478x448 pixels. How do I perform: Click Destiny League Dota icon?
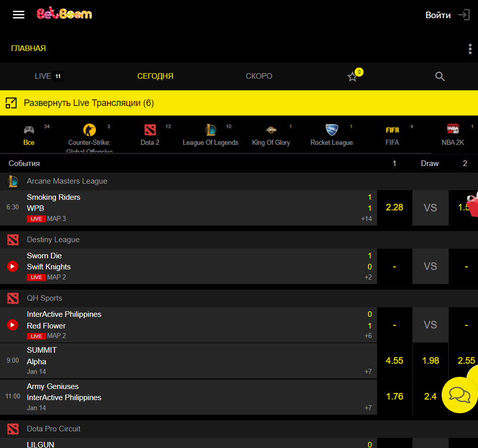pos(13,240)
